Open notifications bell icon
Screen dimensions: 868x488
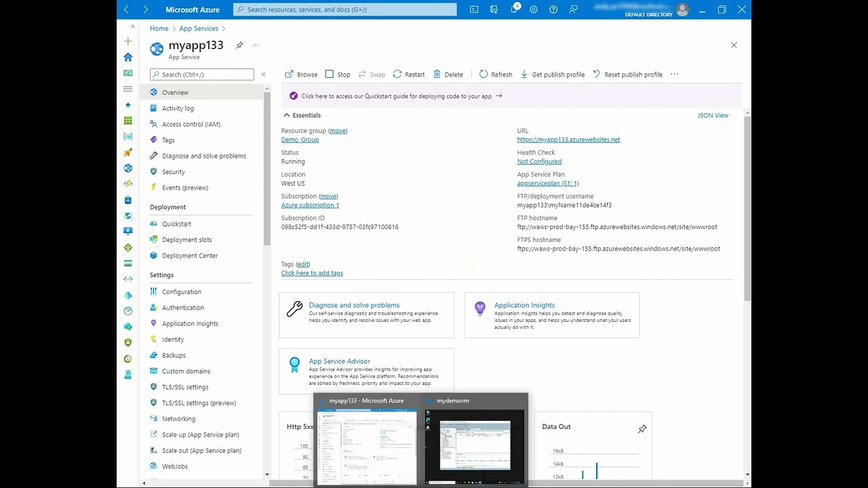click(x=514, y=9)
